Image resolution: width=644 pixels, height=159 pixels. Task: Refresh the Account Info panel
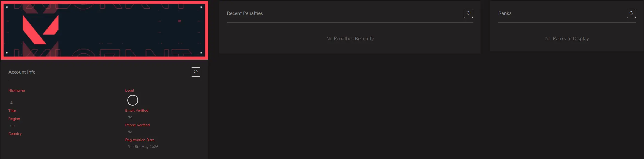(195, 72)
